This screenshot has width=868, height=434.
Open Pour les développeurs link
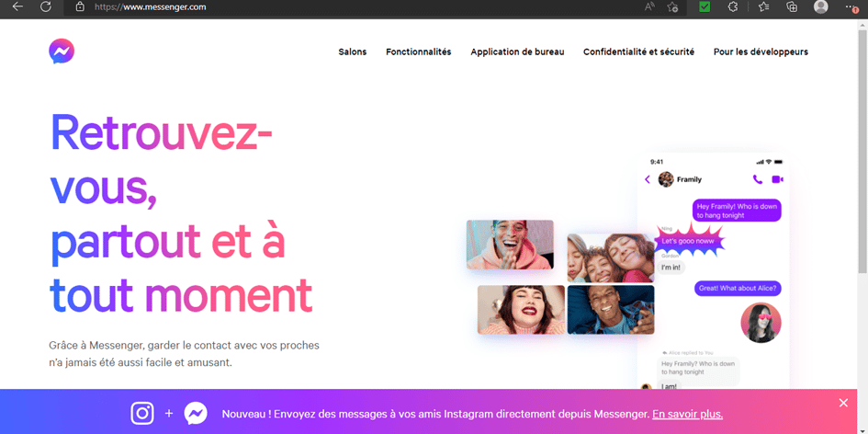[x=761, y=51]
